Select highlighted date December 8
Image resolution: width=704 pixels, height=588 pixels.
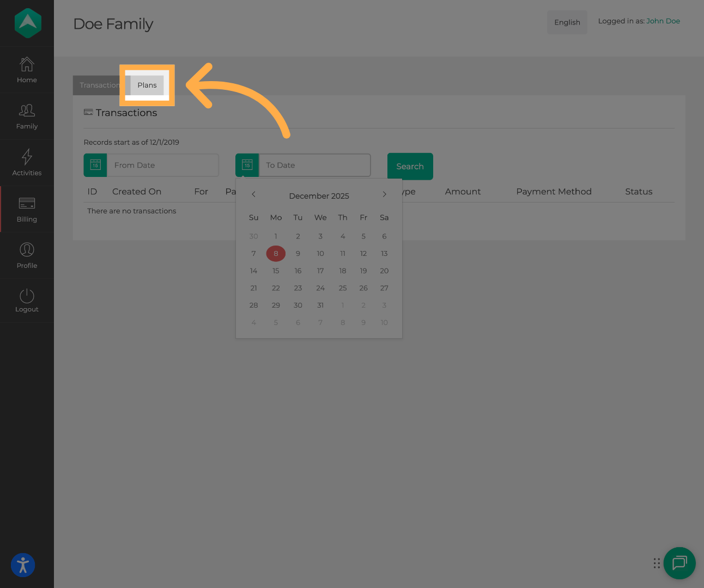click(x=276, y=254)
